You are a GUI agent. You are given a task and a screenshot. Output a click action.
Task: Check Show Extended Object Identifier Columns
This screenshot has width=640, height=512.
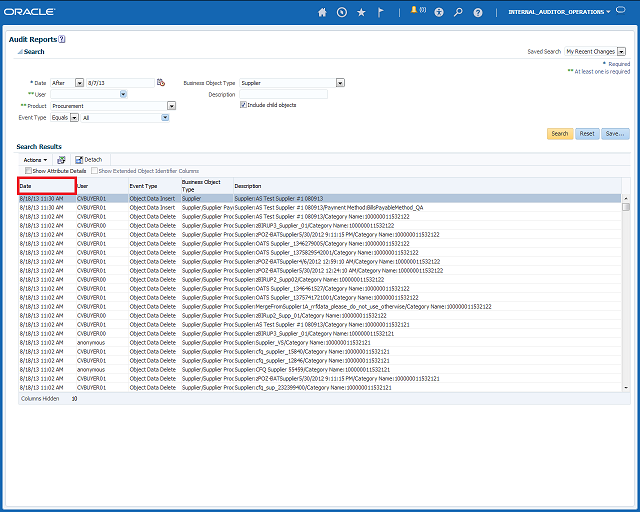pyautogui.click(x=94, y=171)
